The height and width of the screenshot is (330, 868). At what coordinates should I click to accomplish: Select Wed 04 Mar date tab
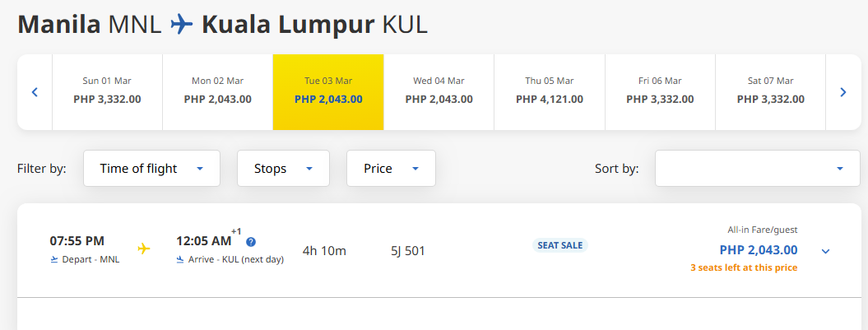pos(439,91)
